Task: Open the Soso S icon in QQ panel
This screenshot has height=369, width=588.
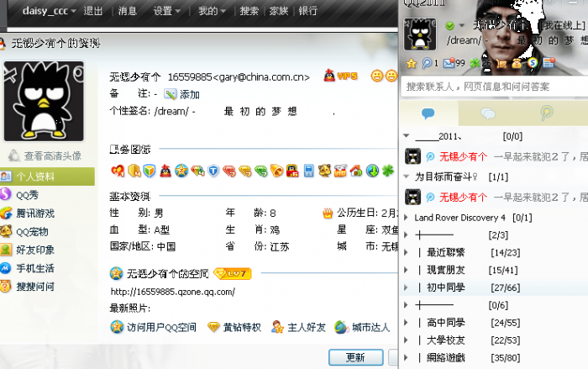Action: coord(533,63)
